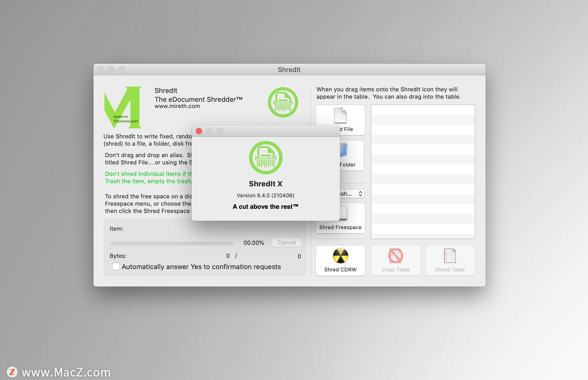Image resolution: width=588 pixels, height=380 pixels.
Task: Click the shred progress bar
Action: (172, 243)
